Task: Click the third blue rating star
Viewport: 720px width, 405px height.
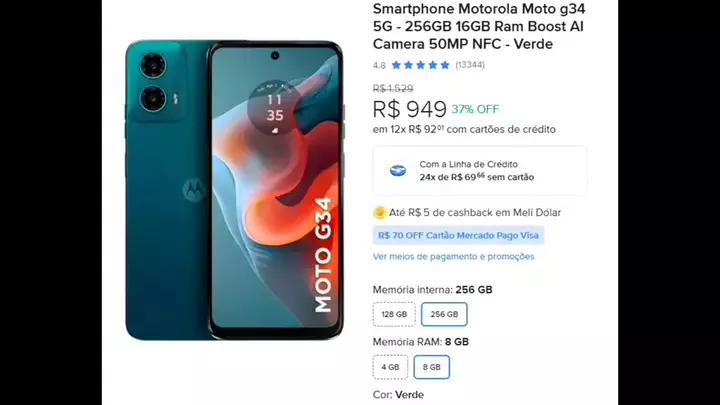Action: point(420,65)
